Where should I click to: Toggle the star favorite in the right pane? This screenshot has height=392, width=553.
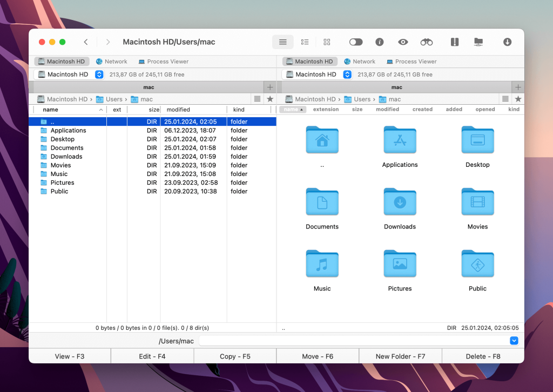[x=518, y=98]
